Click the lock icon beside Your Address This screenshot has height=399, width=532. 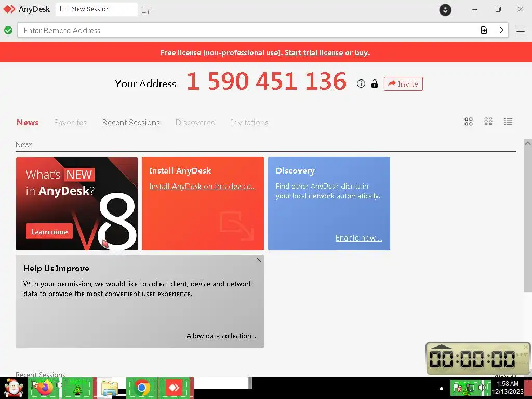pyautogui.click(x=374, y=84)
